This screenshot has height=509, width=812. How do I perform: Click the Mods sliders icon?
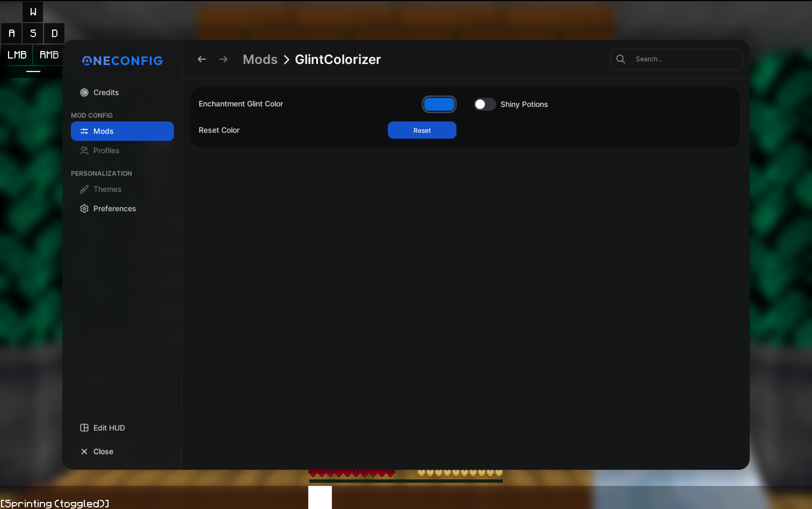pos(84,131)
